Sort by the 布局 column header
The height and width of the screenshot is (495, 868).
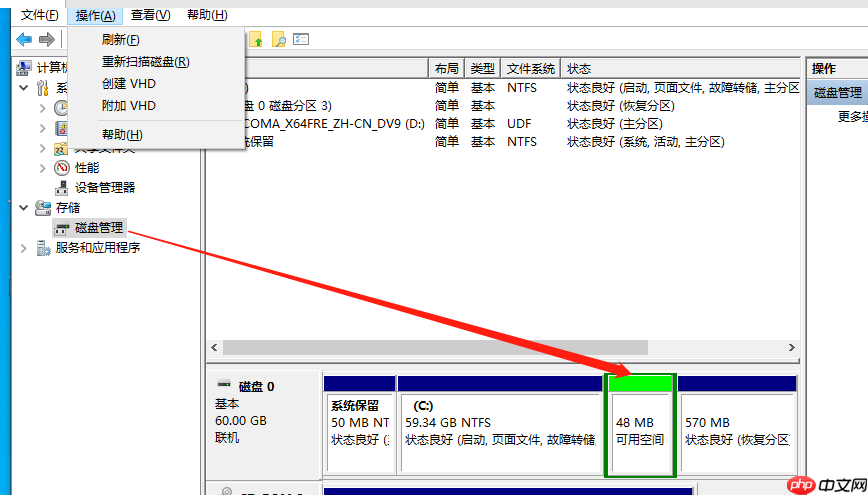pyautogui.click(x=447, y=69)
